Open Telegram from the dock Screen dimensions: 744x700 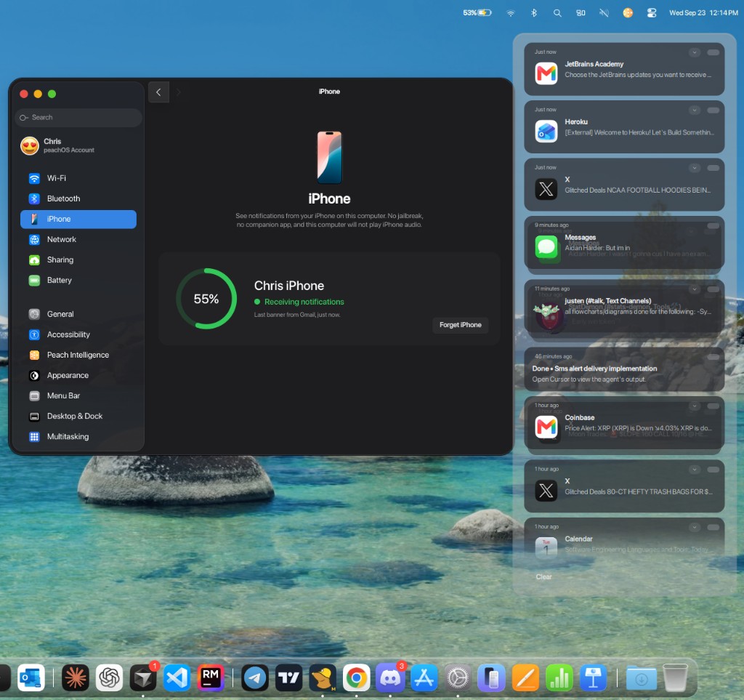click(255, 677)
